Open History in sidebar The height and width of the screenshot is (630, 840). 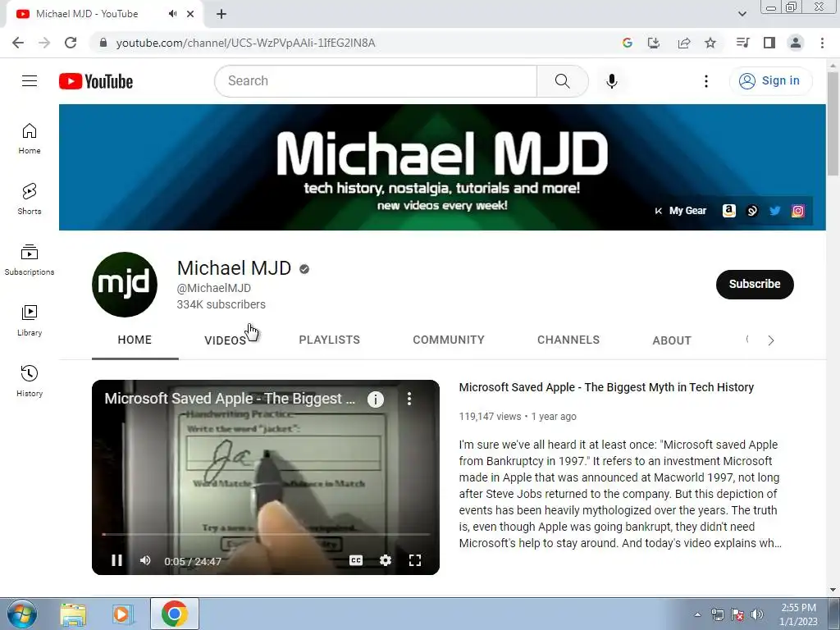point(30,381)
